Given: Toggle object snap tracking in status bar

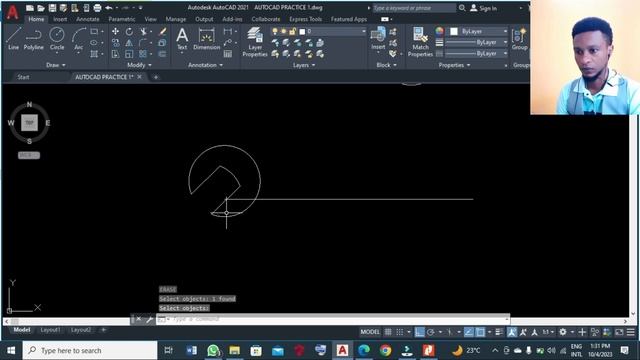Looking at the screenshot, I should pyautogui.click(x=469, y=332).
